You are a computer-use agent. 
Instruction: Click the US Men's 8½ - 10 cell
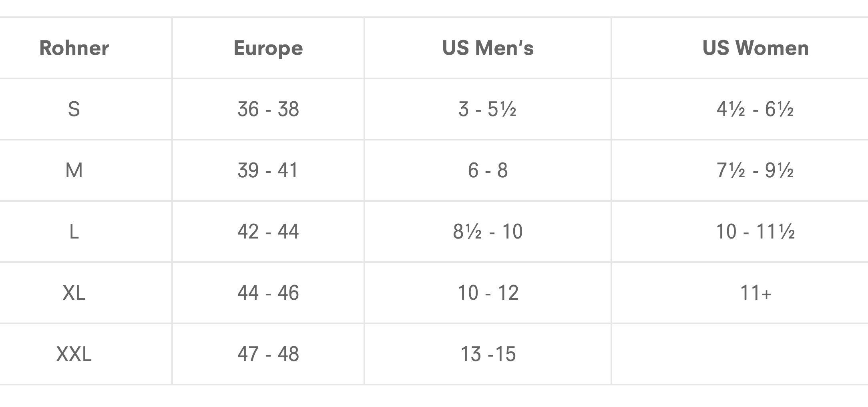coord(488,232)
